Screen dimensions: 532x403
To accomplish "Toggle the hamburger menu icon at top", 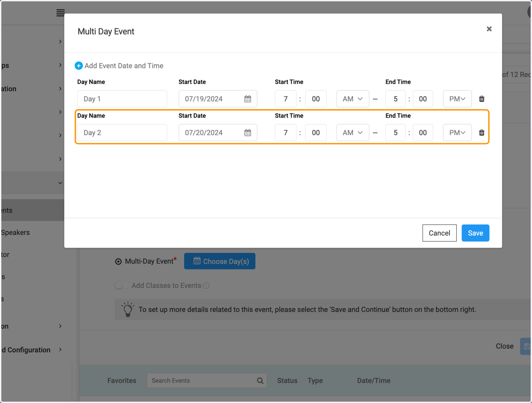I will pyautogui.click(x=61, y=13).
